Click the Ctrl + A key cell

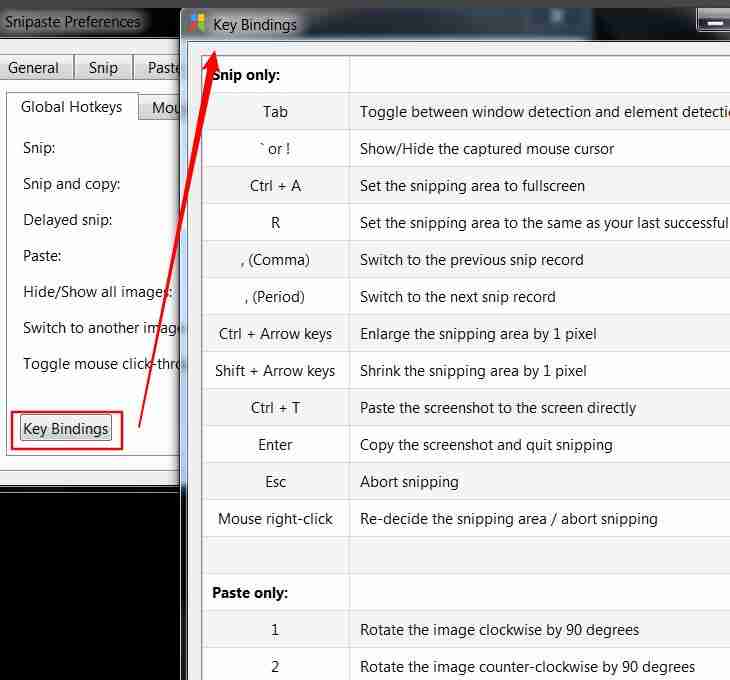tap(276, 186)
